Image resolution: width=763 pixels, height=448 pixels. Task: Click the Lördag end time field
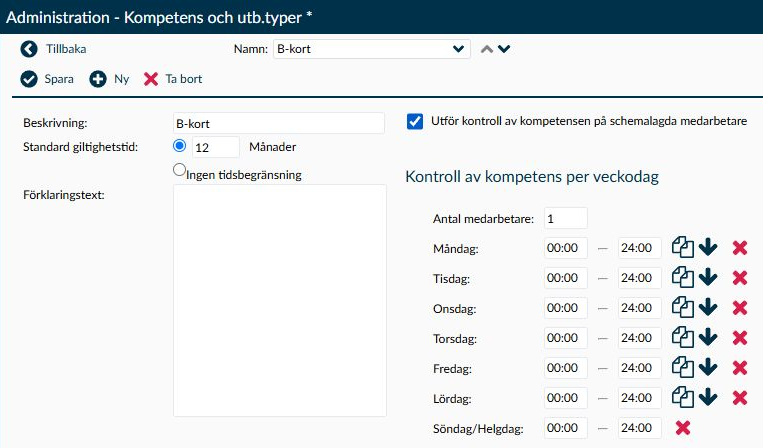pos(640,397)
